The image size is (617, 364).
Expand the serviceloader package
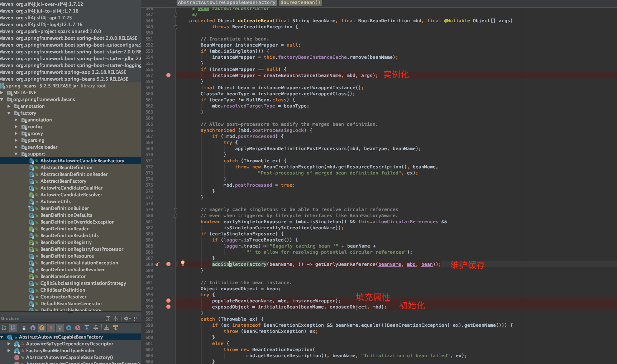tap(16, 147)
